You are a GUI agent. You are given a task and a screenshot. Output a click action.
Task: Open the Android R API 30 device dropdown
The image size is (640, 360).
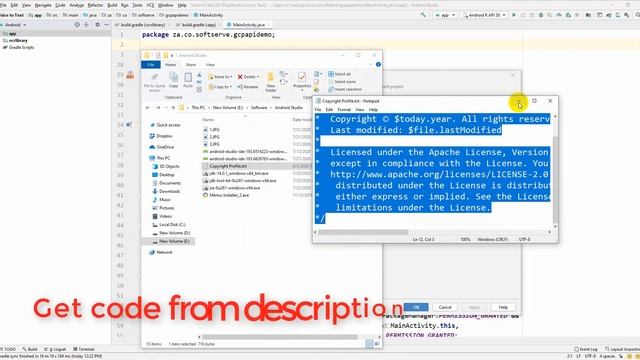(x=484, y=15)
